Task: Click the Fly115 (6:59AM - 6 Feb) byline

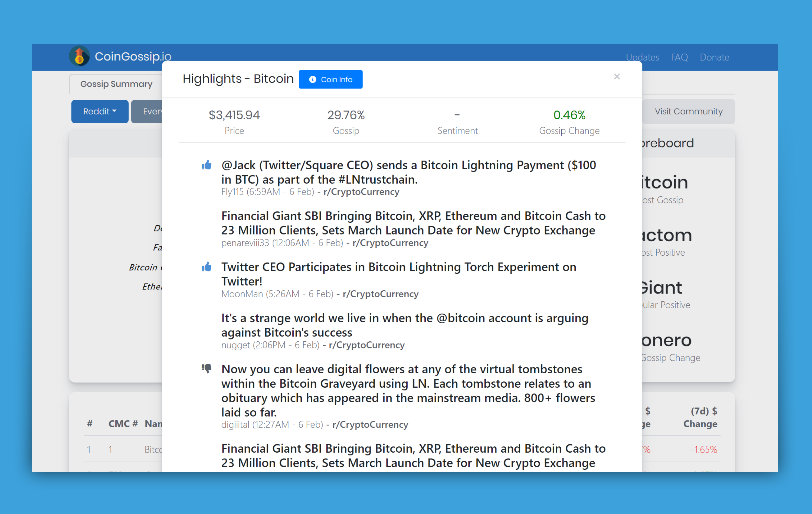Action: (268, 192)
